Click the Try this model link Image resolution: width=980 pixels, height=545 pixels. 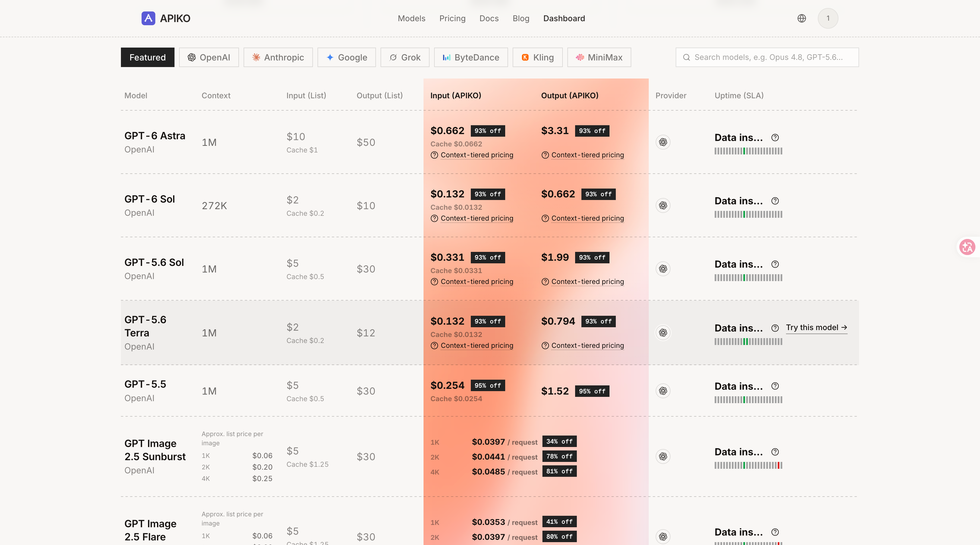click(816, 328)
